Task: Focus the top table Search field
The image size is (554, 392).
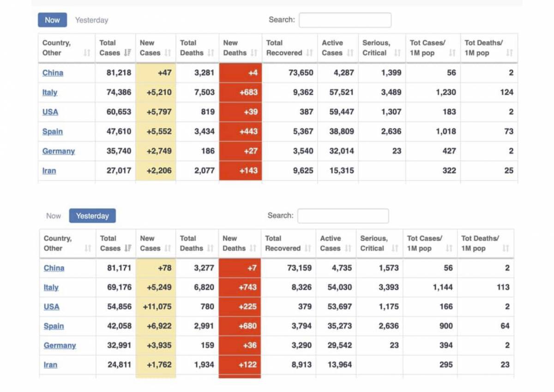Action: [345, 20]
